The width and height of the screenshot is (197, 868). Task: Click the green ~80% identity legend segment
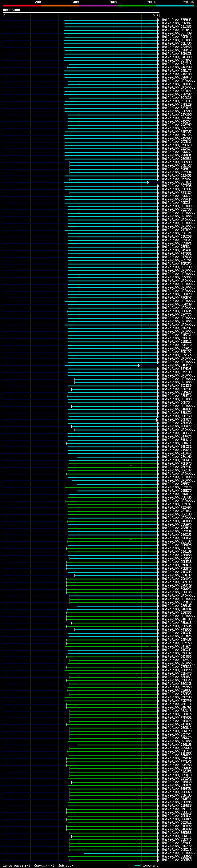[x=137, y=6]
